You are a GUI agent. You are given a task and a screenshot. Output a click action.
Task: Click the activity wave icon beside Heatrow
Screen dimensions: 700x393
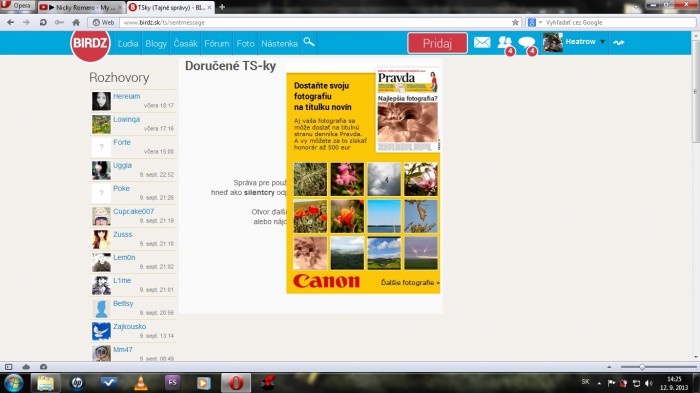pos(618,42)
